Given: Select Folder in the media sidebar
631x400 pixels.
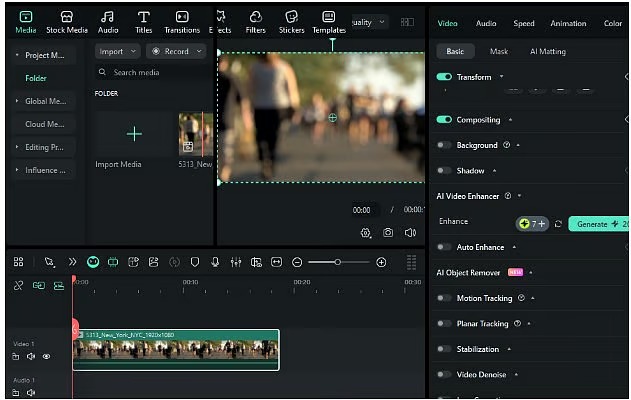Looking at the screenshot, I should pos(36,78).
